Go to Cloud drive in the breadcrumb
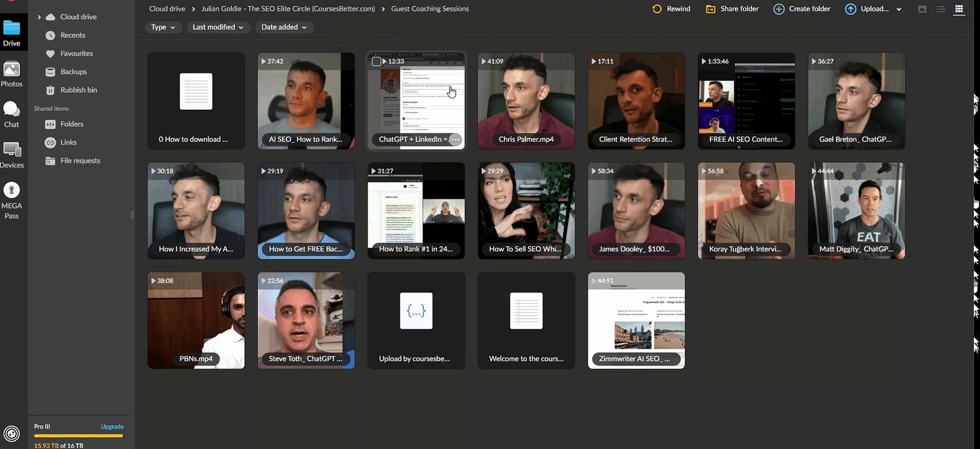This screenshot has width=980, height=449. coord(167,9)
